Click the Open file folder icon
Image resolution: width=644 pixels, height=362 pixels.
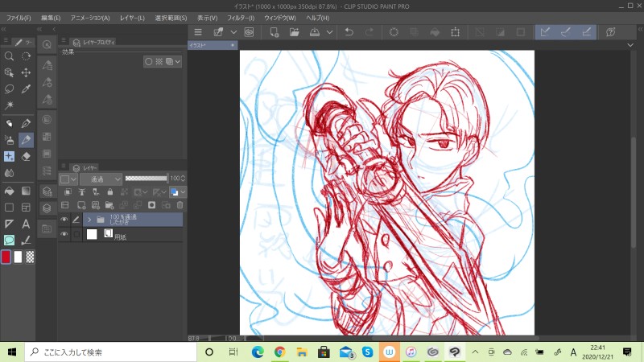click(x=294, y=32)
